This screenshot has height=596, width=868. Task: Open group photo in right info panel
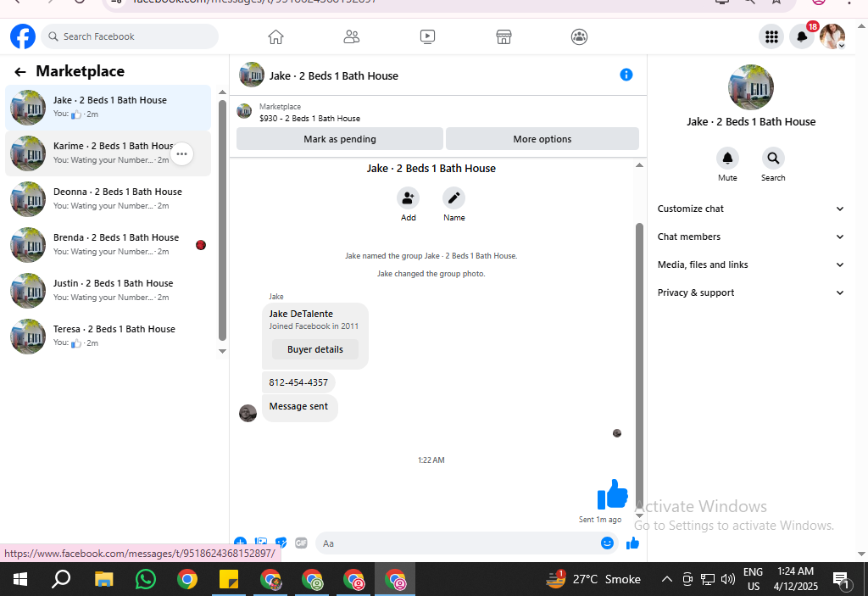pos(751,87)
